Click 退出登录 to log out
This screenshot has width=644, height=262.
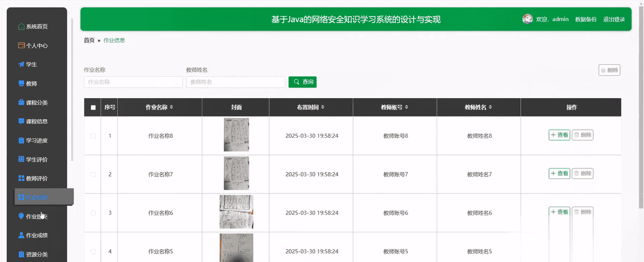[614, 19]
